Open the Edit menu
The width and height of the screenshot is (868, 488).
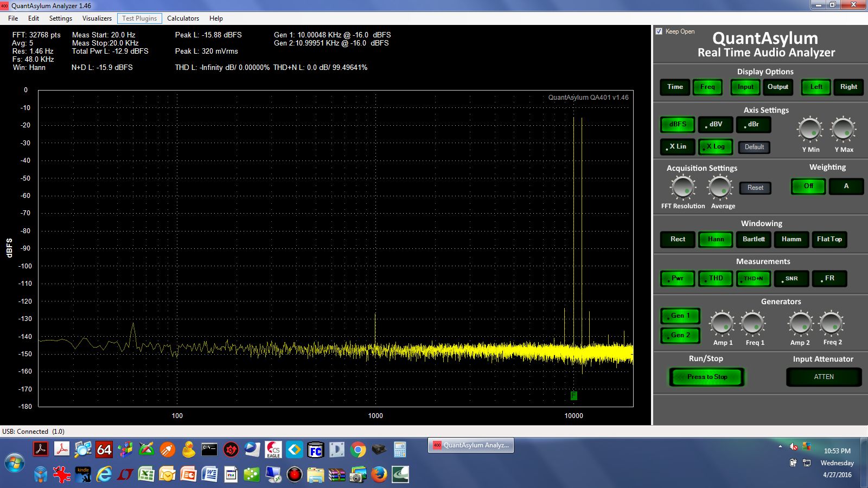click(x=34, y=18)
